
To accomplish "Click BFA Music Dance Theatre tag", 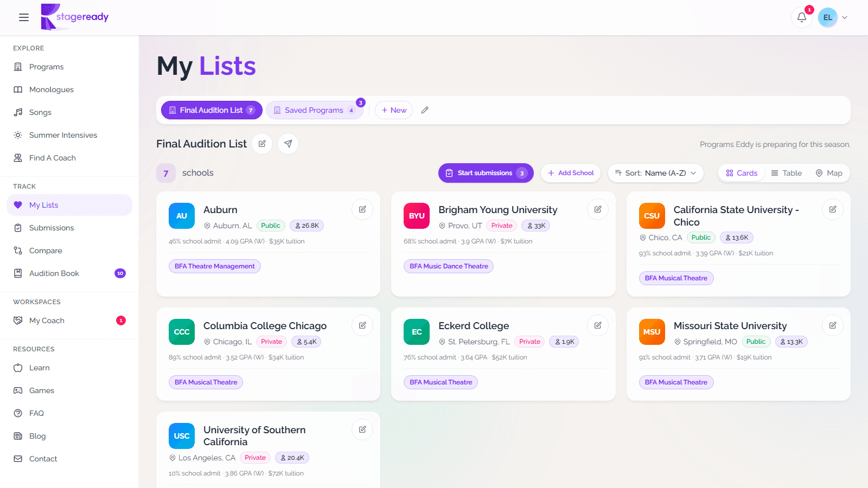I will (x=449, y=266).
